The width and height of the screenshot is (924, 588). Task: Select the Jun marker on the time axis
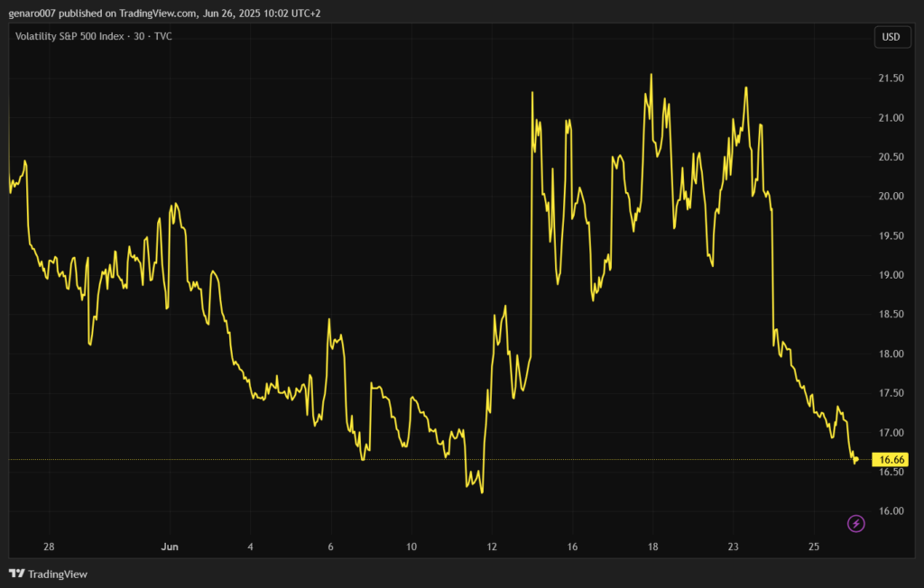tap(169, 547)
